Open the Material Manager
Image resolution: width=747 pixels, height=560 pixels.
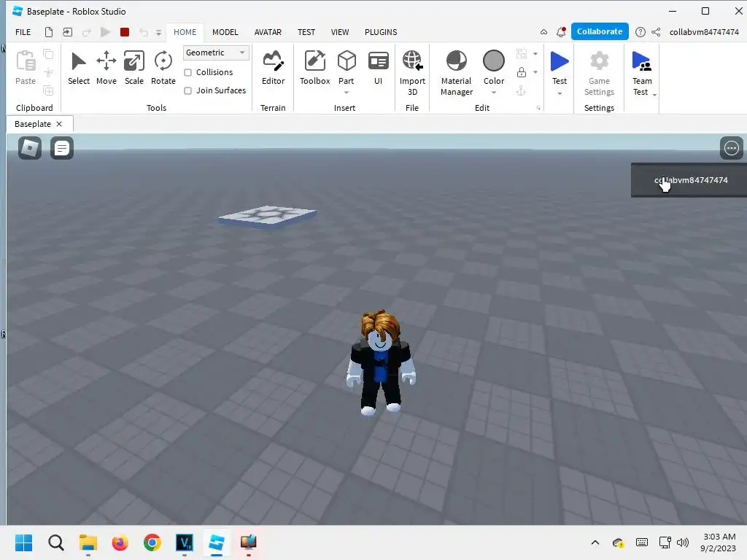coord(457,74)
